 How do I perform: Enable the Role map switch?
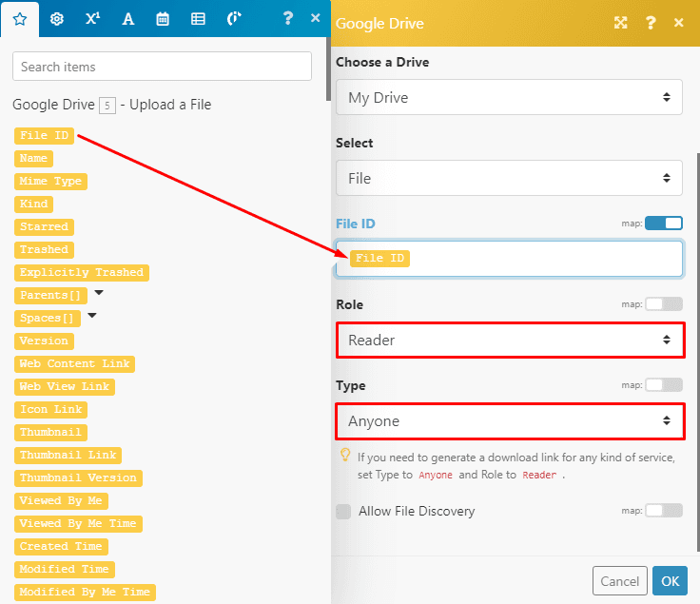coord(663,304)
